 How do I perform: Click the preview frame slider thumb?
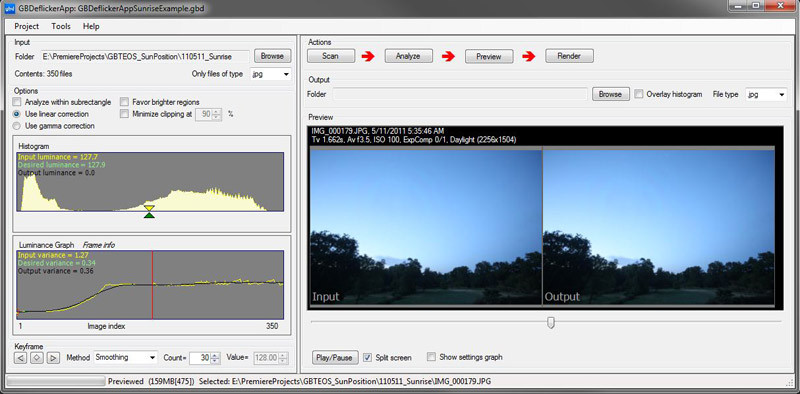[x=551, y=323]
